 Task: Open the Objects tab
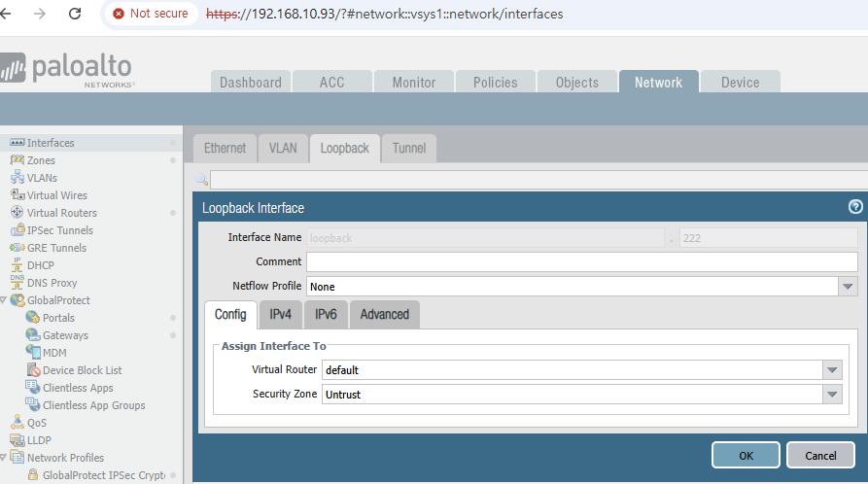[x=576, y=82]
